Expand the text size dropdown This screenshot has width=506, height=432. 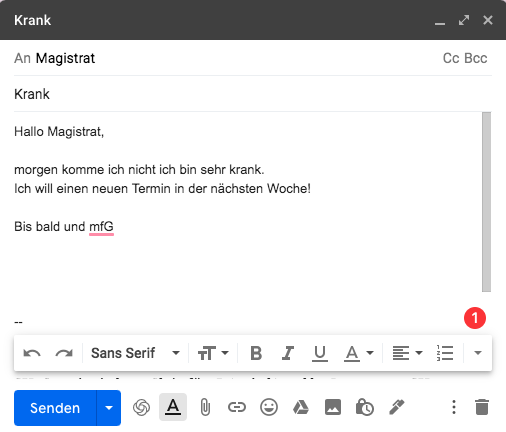point(213,353)
